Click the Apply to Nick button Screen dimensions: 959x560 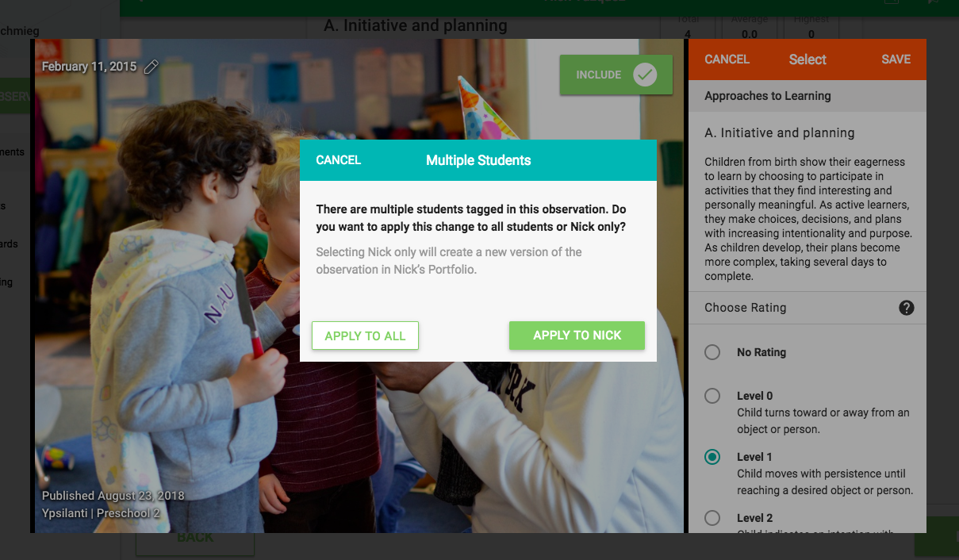coord(577,336)
